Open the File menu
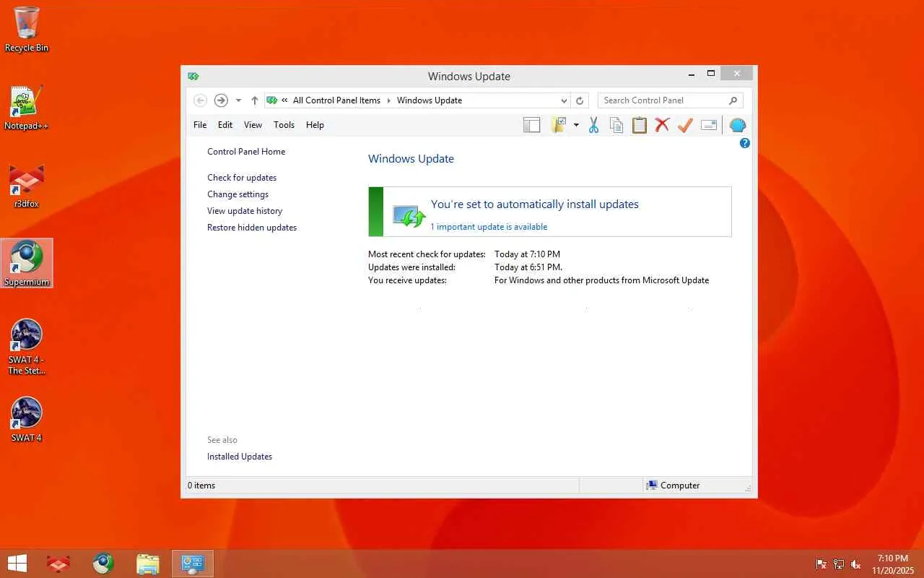The width and height of the screenshot is (924, 578). [x=200, y=125]
